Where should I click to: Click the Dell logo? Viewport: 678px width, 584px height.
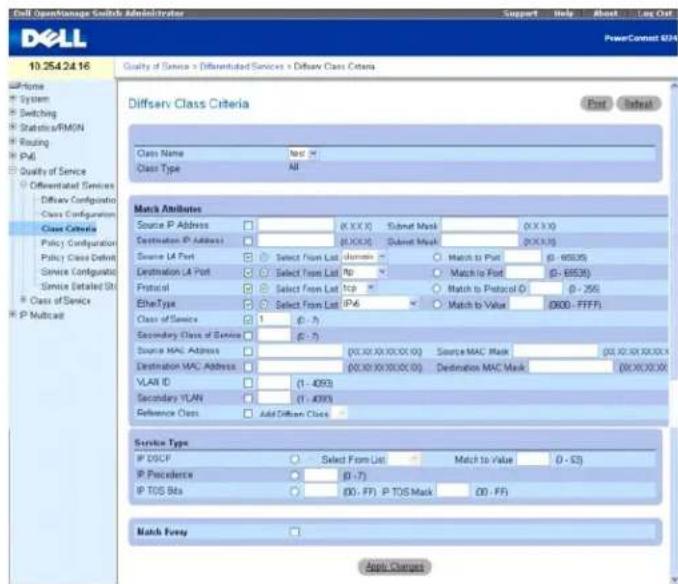tap(54, 38)
